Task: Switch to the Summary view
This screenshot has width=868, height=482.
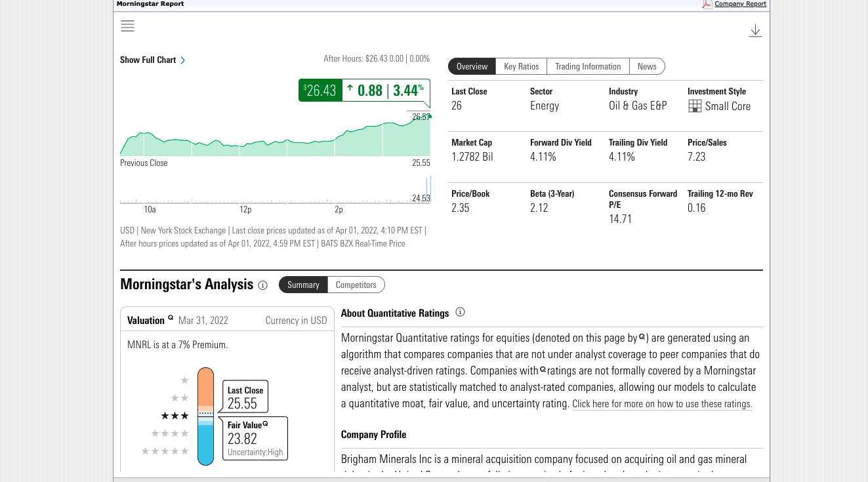Action: click(x=303, y=285)
